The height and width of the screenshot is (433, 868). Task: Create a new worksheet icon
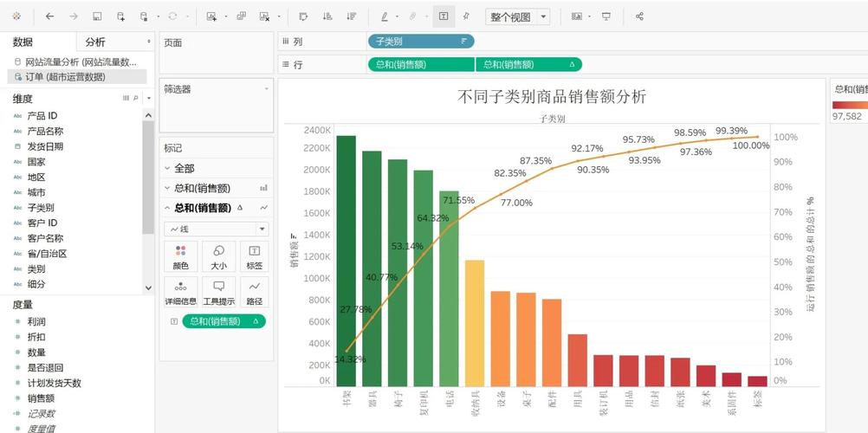[211, 16]
